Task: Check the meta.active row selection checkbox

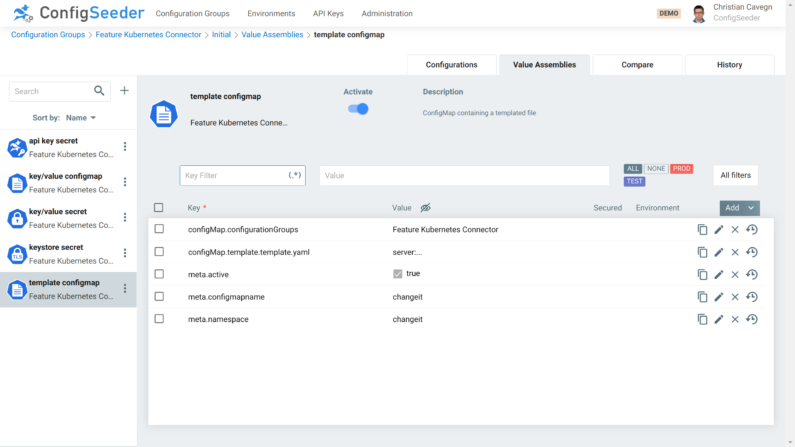Action: point(159,274)
